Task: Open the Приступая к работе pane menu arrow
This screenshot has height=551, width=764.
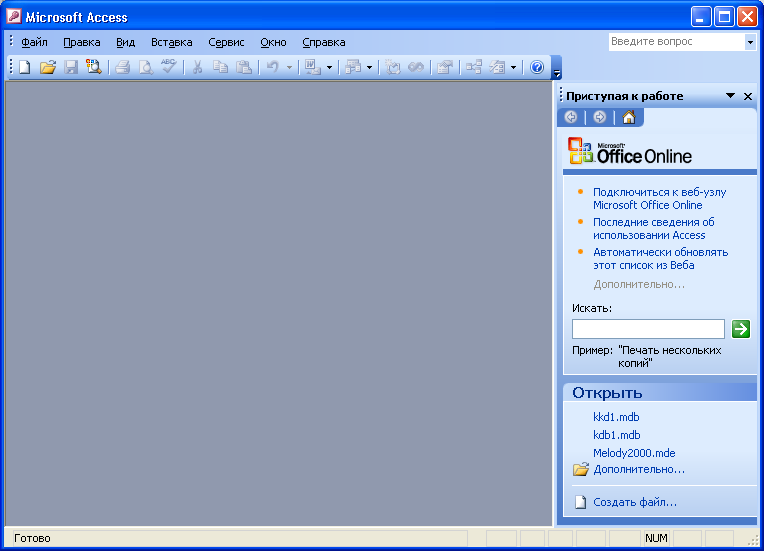Action: 730,95
